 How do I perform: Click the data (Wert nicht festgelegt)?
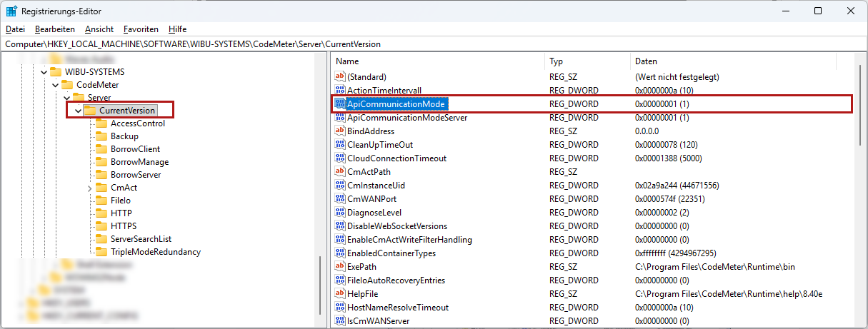(677, 76)
